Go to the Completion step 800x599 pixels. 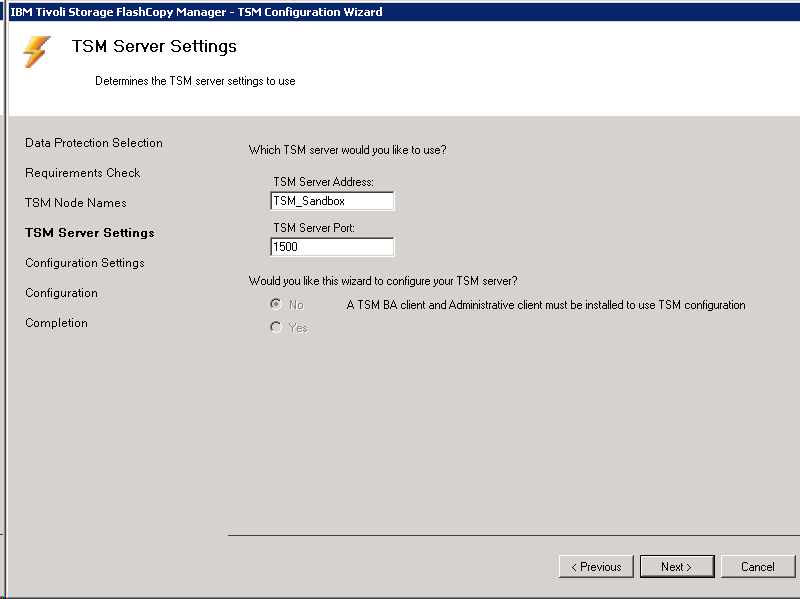(x=57, y=323)
